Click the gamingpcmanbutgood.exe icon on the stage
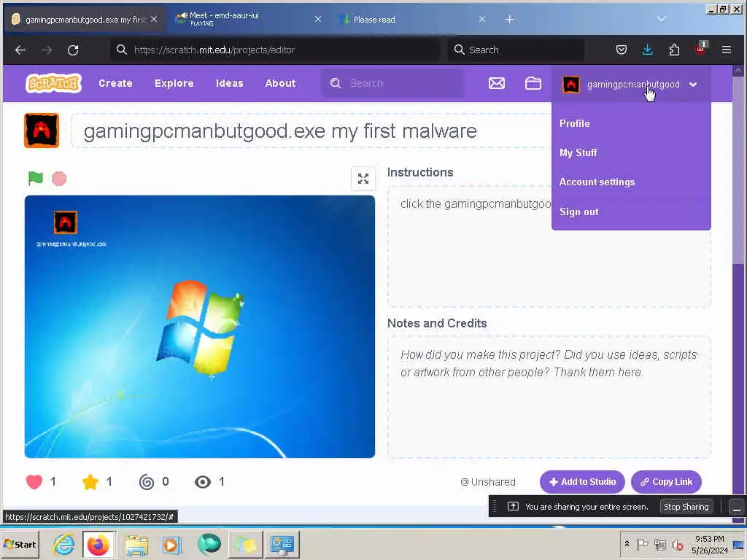This screenshot has height=560, width=747. click(x=66, y=222)
